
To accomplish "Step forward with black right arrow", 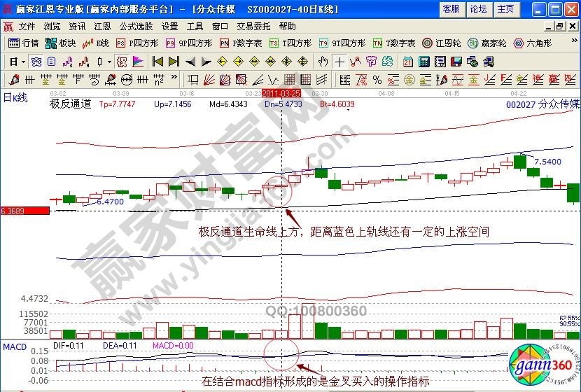I will [206, 62].
